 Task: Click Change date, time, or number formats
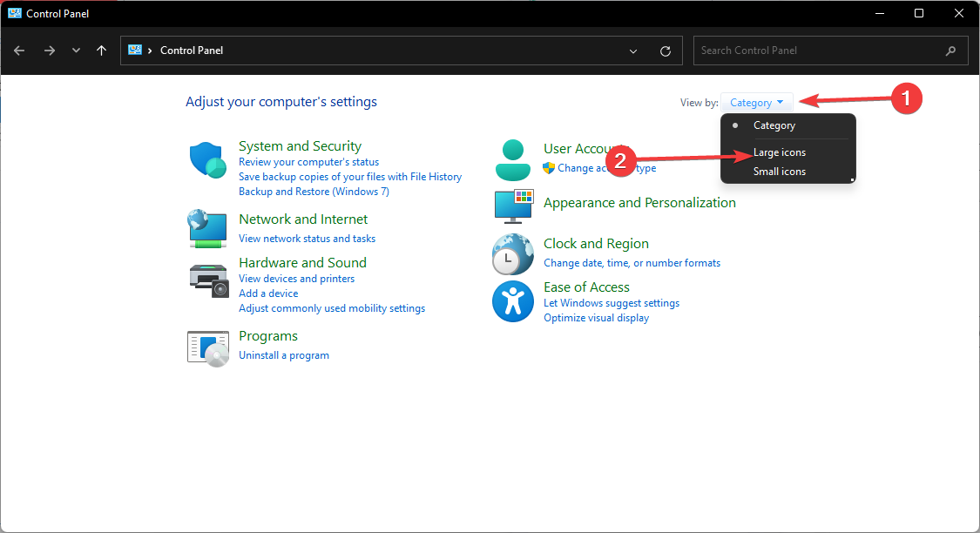tap(632, 263)
